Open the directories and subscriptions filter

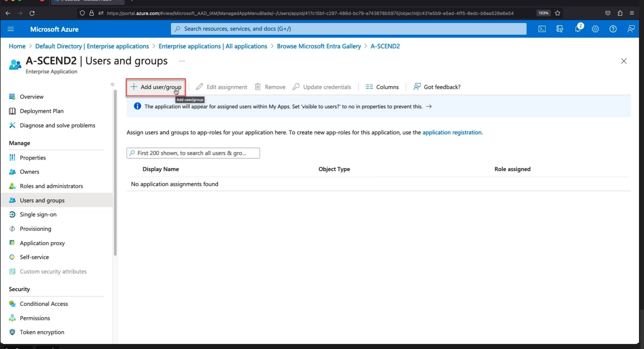coord(560,29)
